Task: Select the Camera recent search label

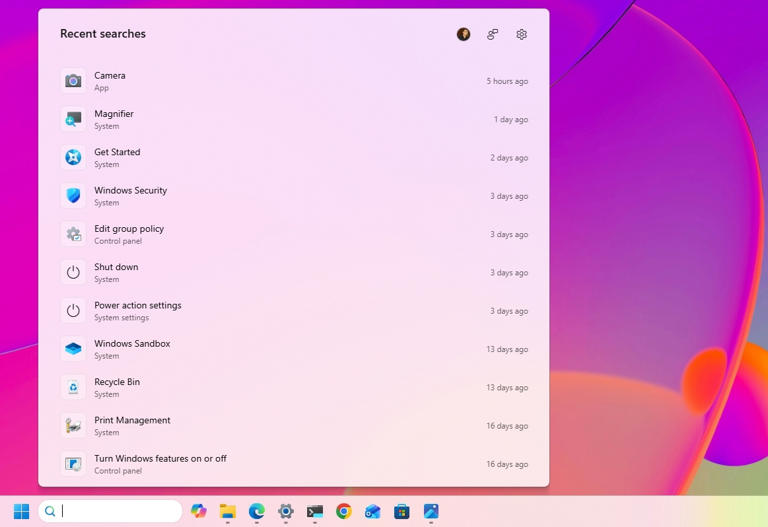Action: [x=110, y=75]
